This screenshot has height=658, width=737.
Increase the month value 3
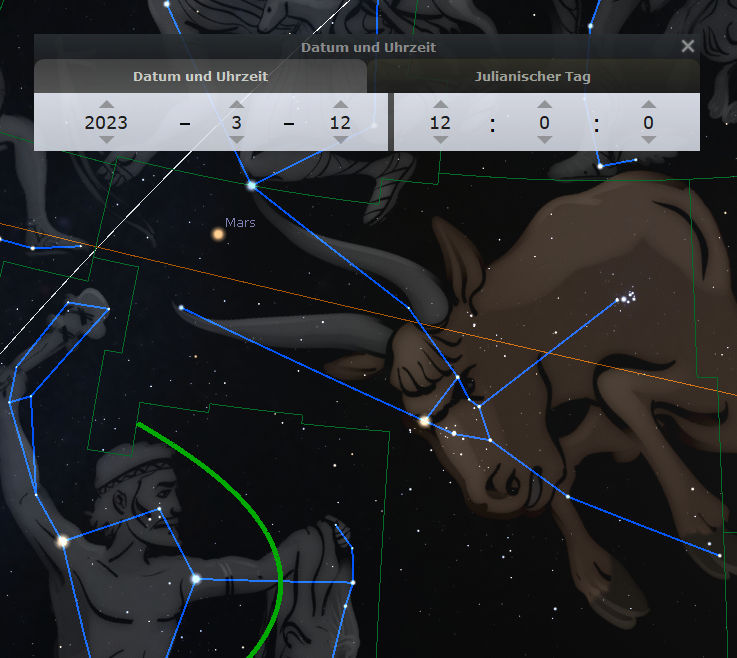click(x=236, y=104)
